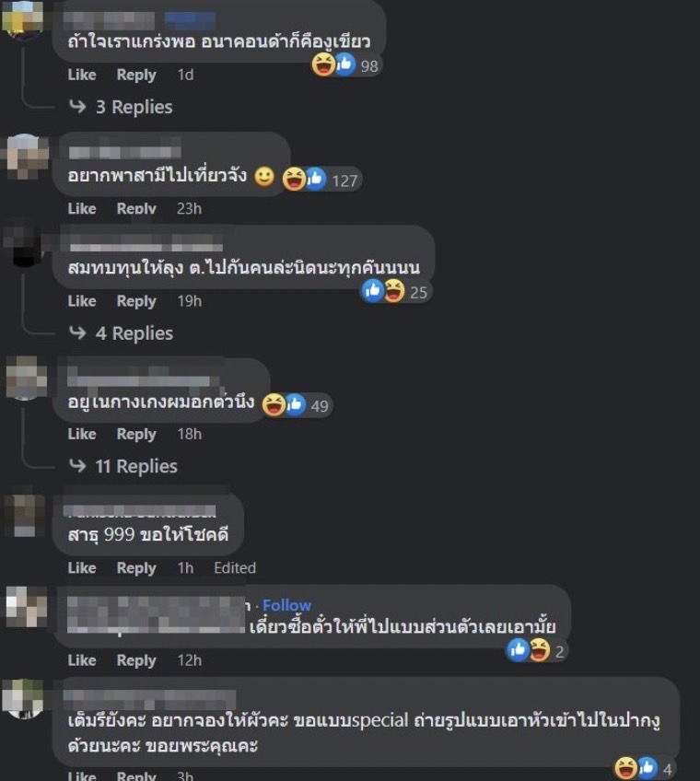Reply to the 'สาธุ 999' comment

click(x=136, y=568)
